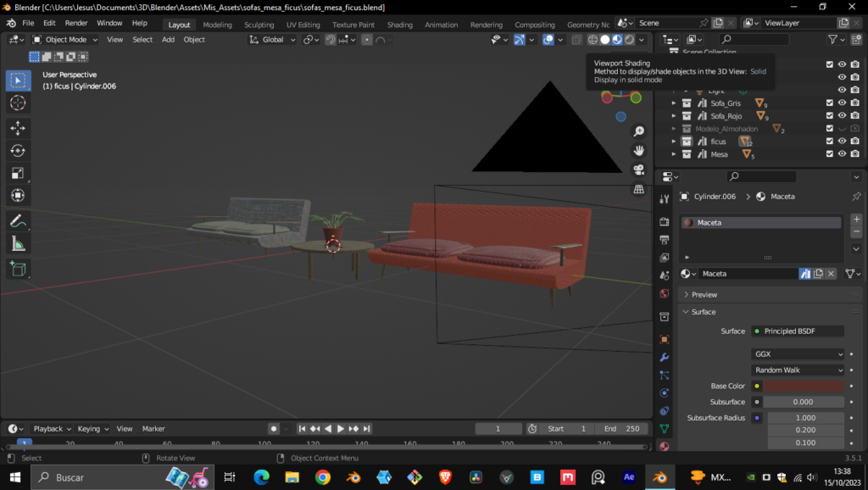Jump to the last frame
This screenshot has height=490, width=868.
click(366, 429)
